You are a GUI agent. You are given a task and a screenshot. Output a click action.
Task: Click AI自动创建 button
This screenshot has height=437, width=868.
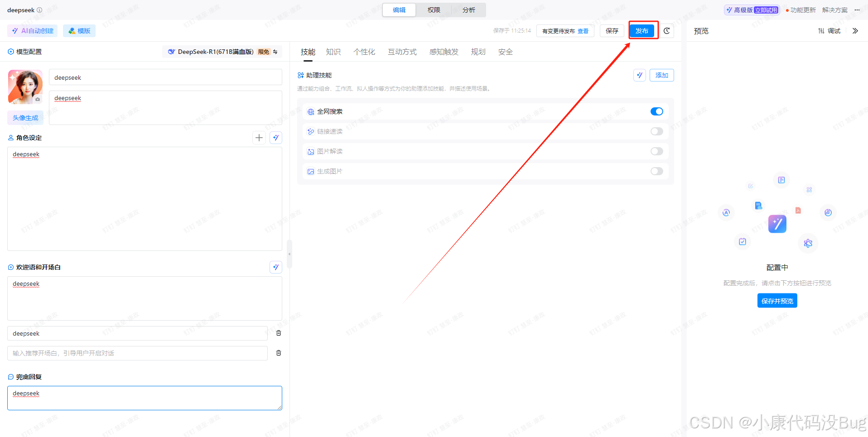coord(33,31)
